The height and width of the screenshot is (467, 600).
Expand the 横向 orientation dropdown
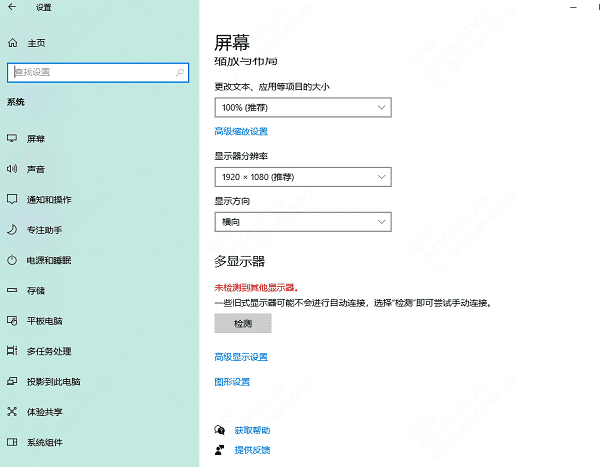point(302,221)
